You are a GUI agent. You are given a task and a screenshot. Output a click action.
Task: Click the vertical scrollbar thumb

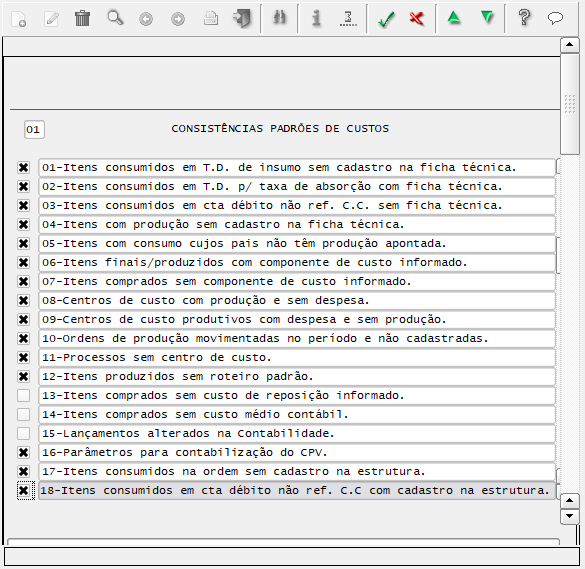tap(569, 103)
